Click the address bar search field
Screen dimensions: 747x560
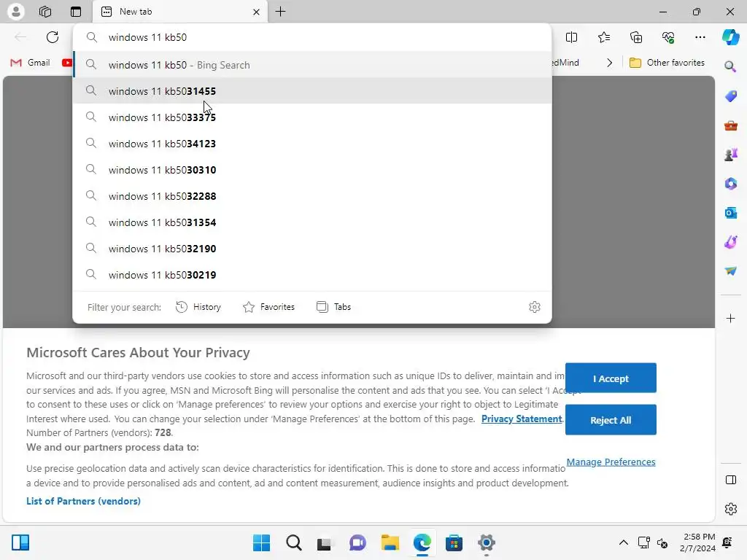[312, 37]
